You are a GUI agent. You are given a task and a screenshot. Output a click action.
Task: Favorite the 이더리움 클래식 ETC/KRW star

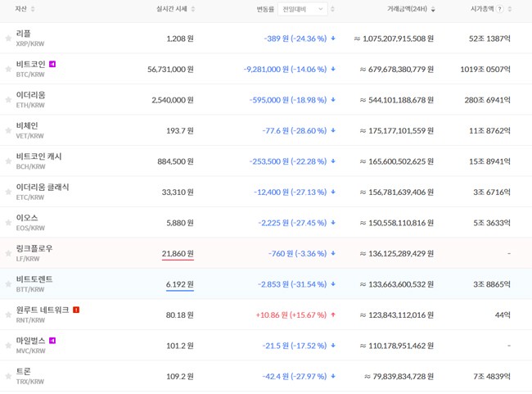[x=8, y=192]
